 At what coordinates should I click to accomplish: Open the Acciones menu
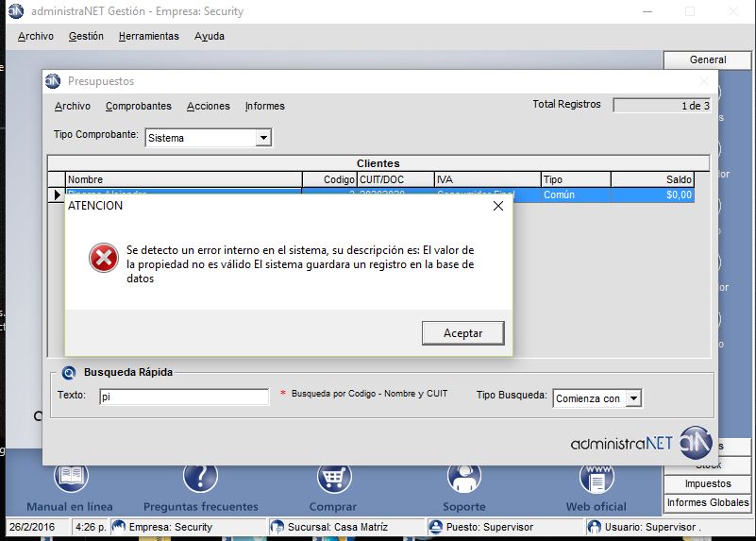point(209,106)
